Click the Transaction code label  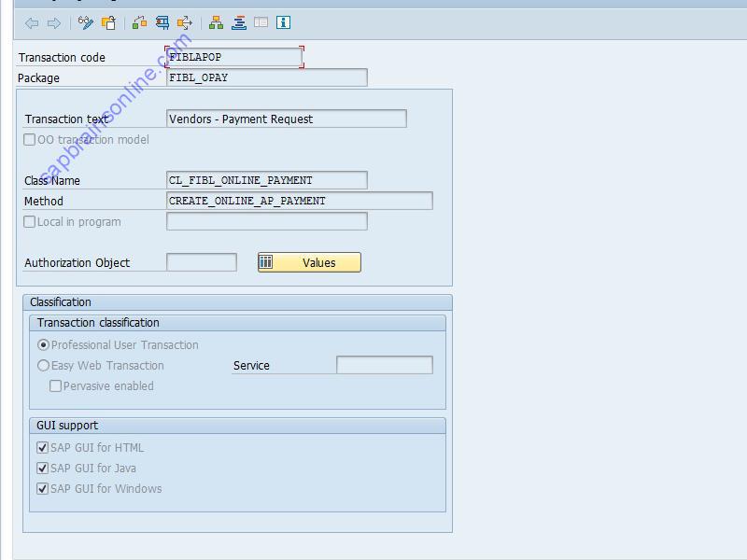[62, 58]
